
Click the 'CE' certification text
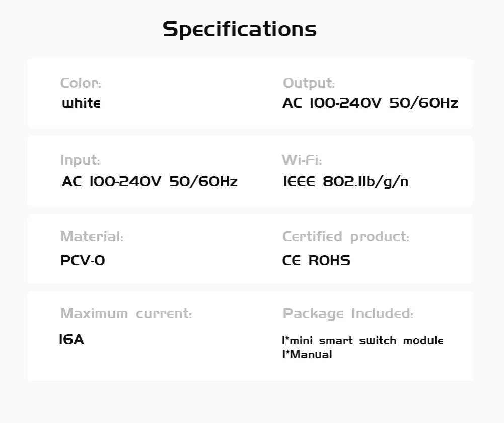coord(292,261)
